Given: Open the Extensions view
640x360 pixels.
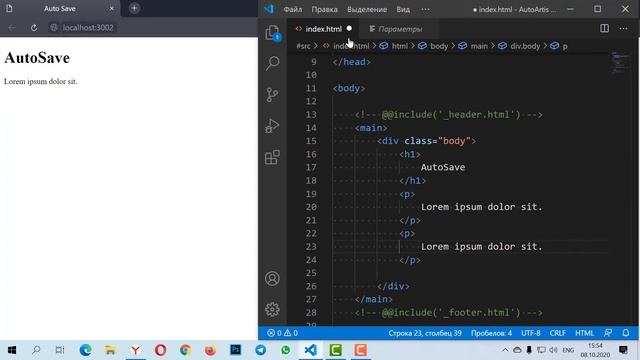Looking at the screenshot, I should (272, 157).
